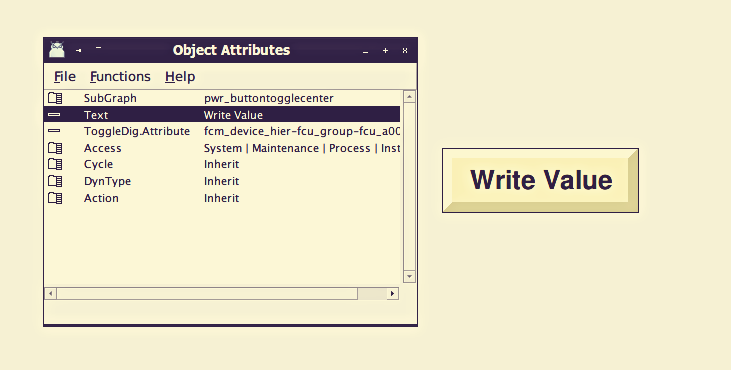This screenshot has width=731, height=370.
Task: Open the Help menu
Action: click(x=180, y=76)
